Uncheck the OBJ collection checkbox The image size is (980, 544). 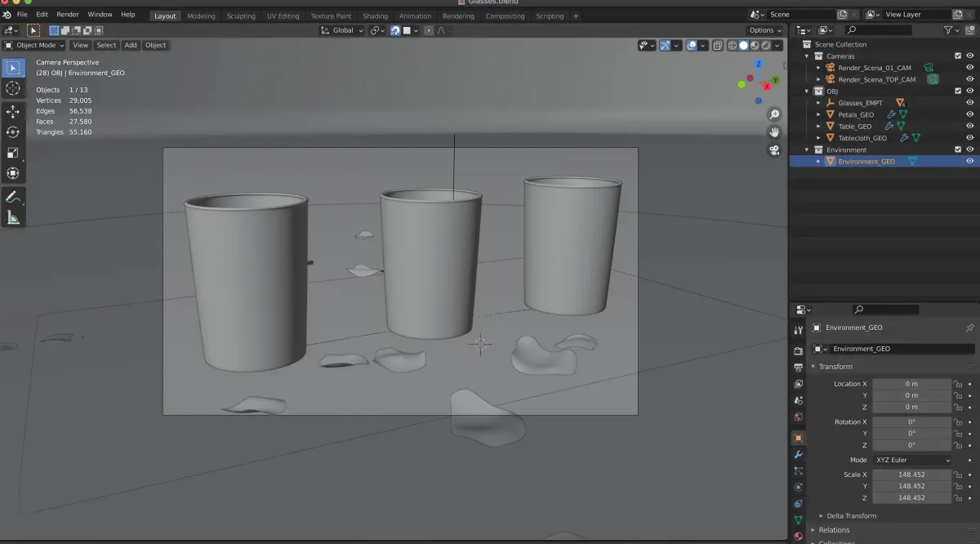point(958,91)
